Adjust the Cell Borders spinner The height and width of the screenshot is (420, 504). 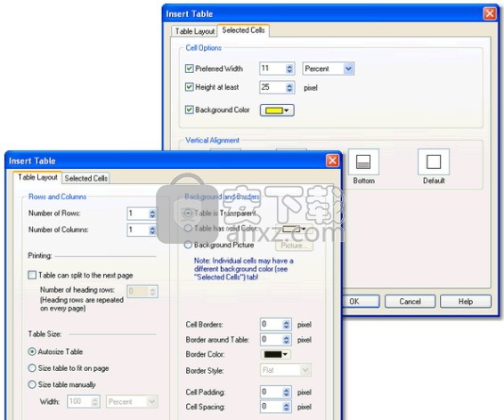click(286, 324)
